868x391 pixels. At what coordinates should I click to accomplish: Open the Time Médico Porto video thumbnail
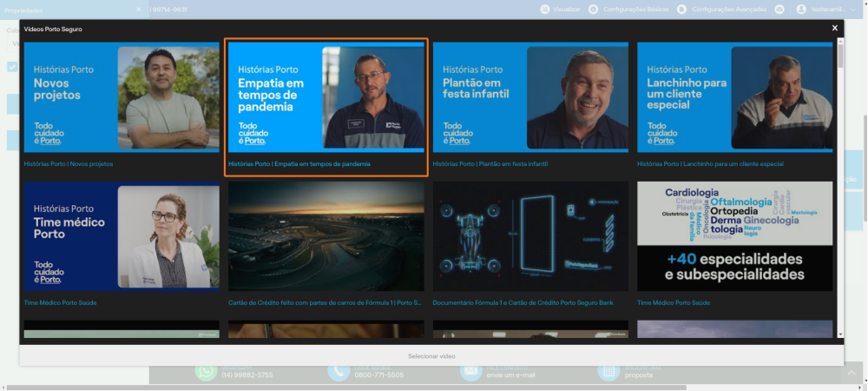tap(122, 236)
